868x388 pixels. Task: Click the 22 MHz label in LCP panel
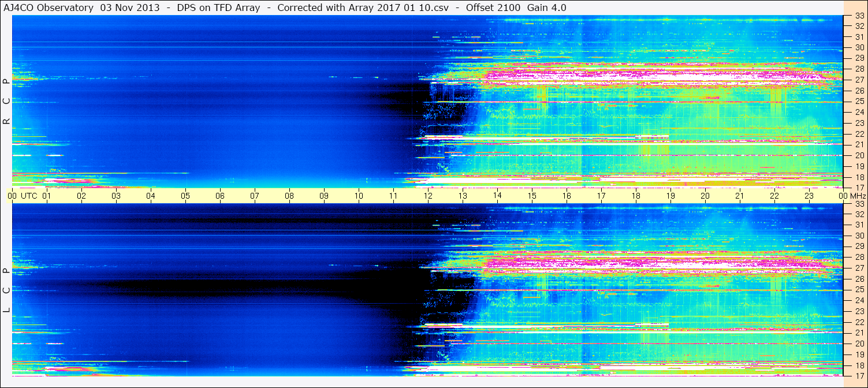[x=859, y=322]
